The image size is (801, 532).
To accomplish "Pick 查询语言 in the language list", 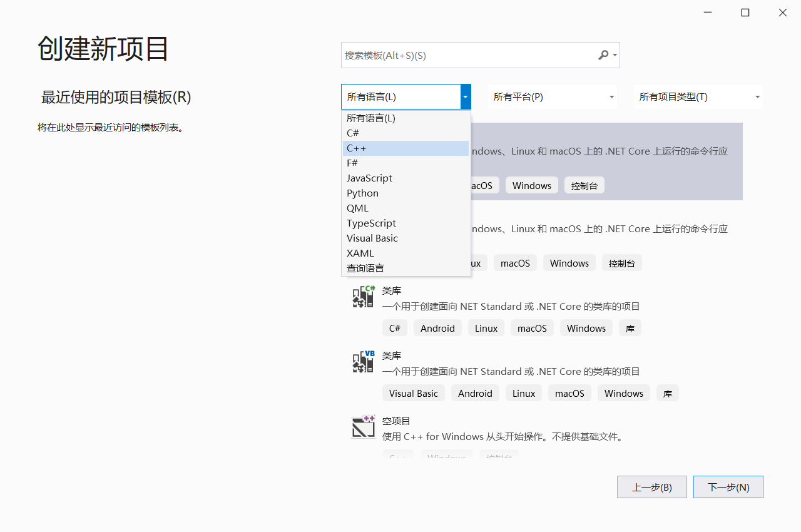I will [406, 268].
